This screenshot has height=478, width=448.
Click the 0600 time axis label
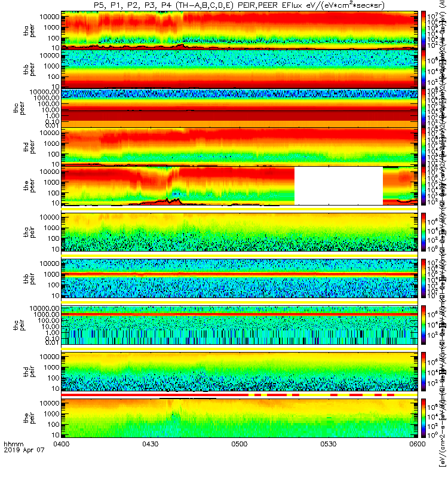(418, 444)
